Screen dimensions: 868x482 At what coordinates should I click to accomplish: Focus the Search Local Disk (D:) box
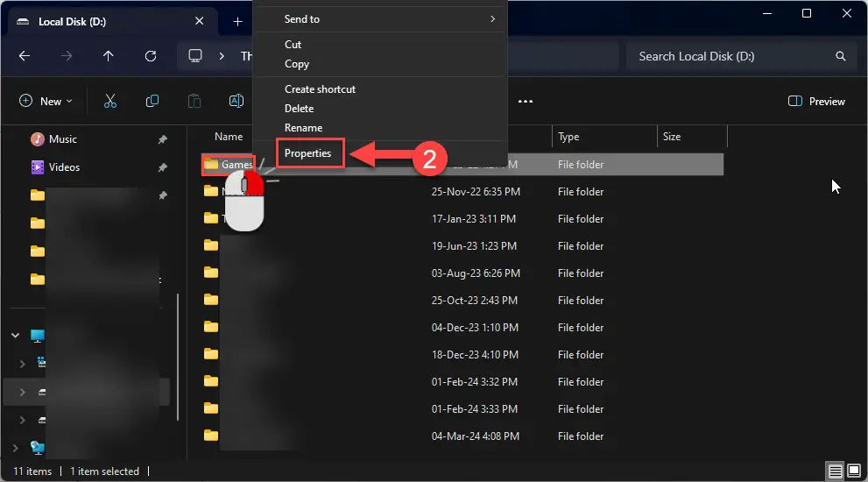tap(741, 56)
